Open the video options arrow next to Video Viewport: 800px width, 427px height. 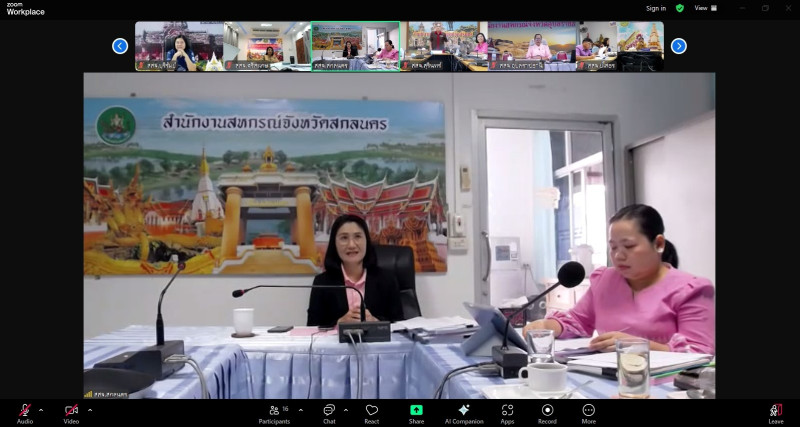[x=89, y=409]
